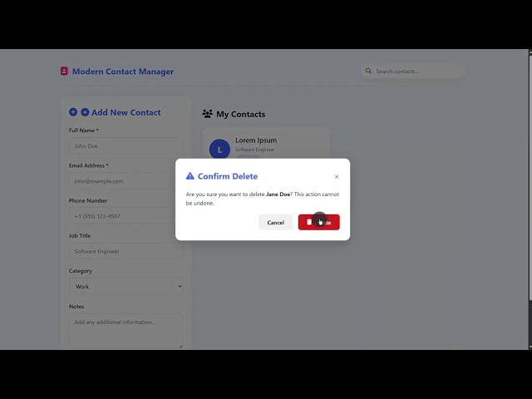Viewport: 532px width, 399px height.
Task: Click the pink contact book logo icon
Action: pos(64,71)
